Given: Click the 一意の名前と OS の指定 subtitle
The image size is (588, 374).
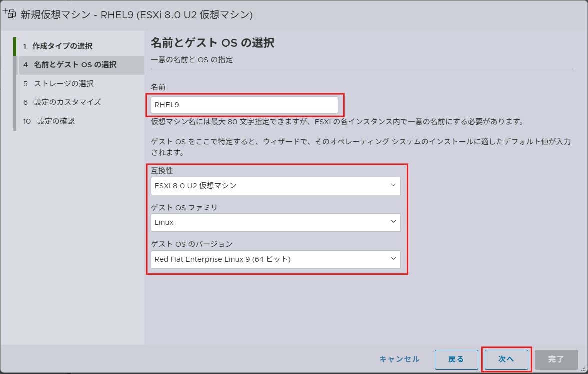Looking at the screenshot, I should 192,60.
